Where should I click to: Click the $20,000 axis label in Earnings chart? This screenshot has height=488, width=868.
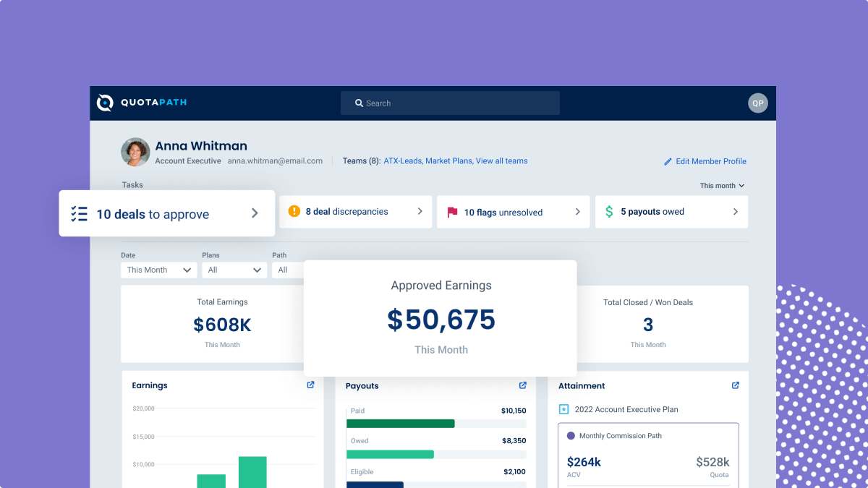pyautogui.click(x=143, y=408)
